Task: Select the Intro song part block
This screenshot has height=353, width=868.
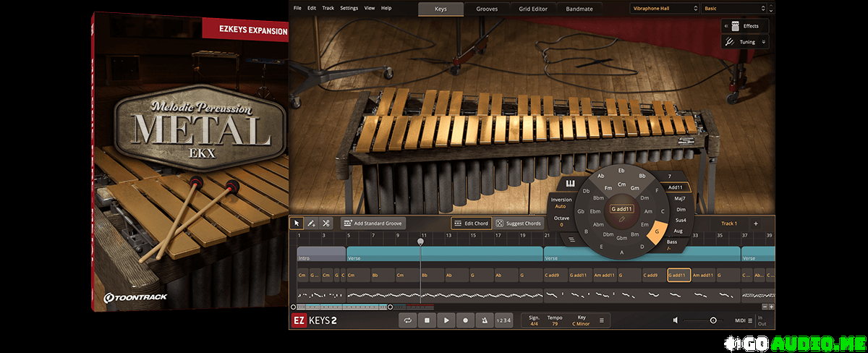Action: tap(321, 253)
